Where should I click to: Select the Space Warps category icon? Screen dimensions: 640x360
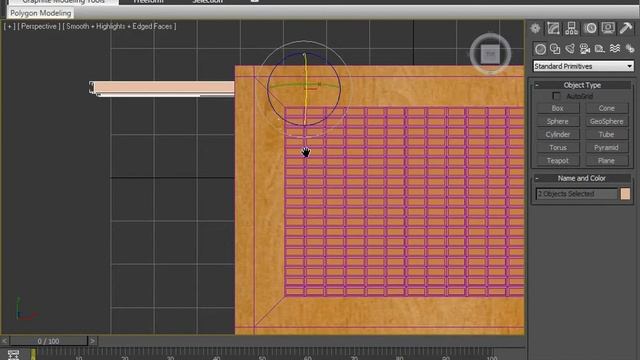pyautogui.click(x=615, y=49)
